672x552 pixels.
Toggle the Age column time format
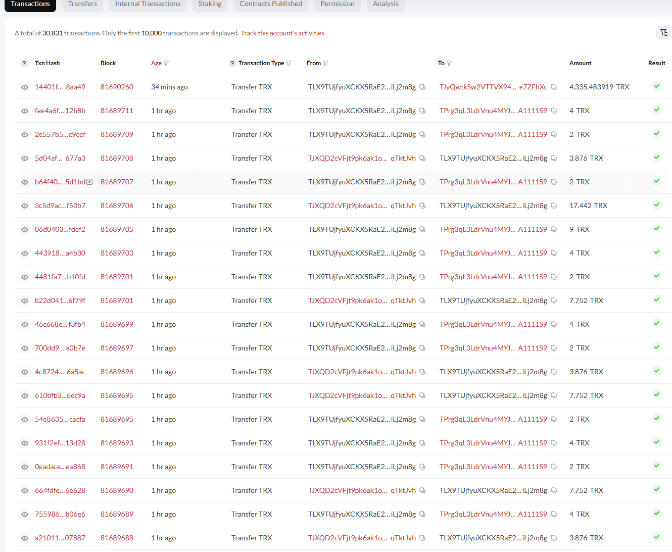click(156, 63)
